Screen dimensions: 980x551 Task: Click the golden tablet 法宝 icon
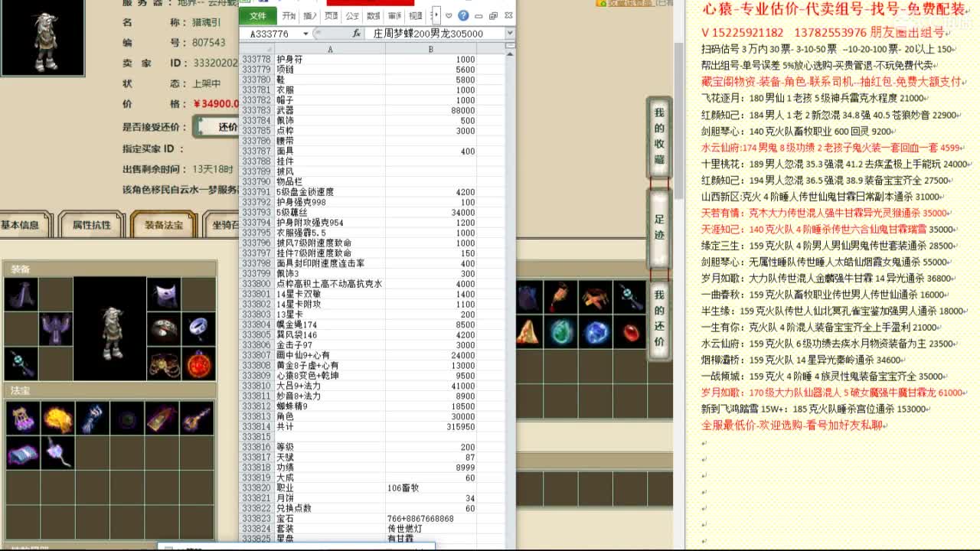coord(162,418)
